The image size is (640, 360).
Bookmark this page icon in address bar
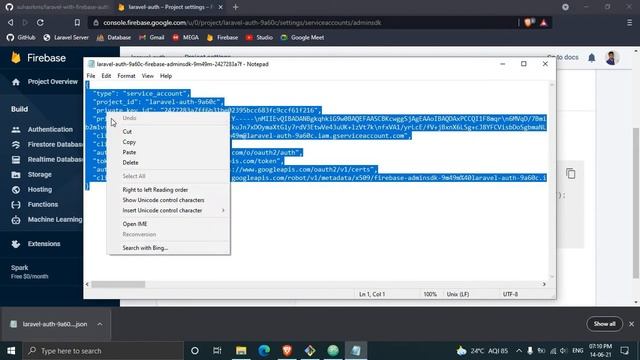77,22
